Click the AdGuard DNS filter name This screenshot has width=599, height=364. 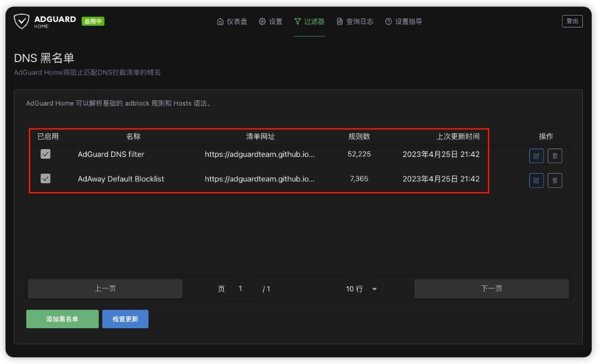111,155
